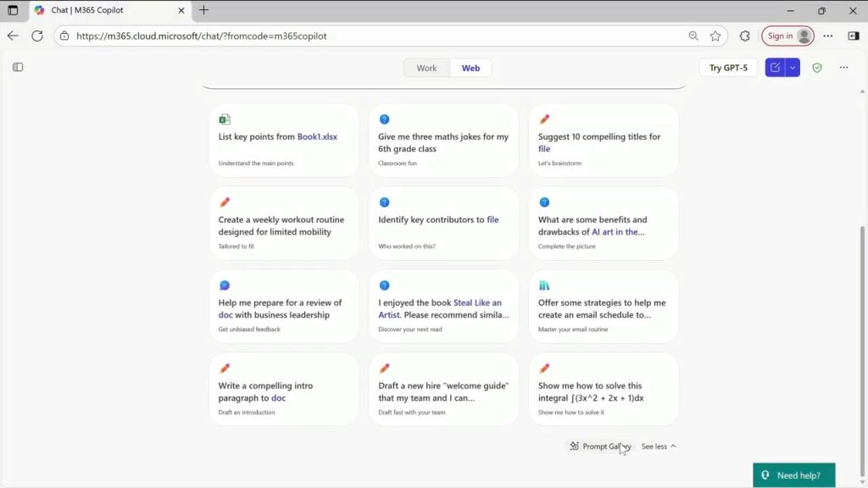Click the zoom magnifier in address bar

(x=693, y=36)
